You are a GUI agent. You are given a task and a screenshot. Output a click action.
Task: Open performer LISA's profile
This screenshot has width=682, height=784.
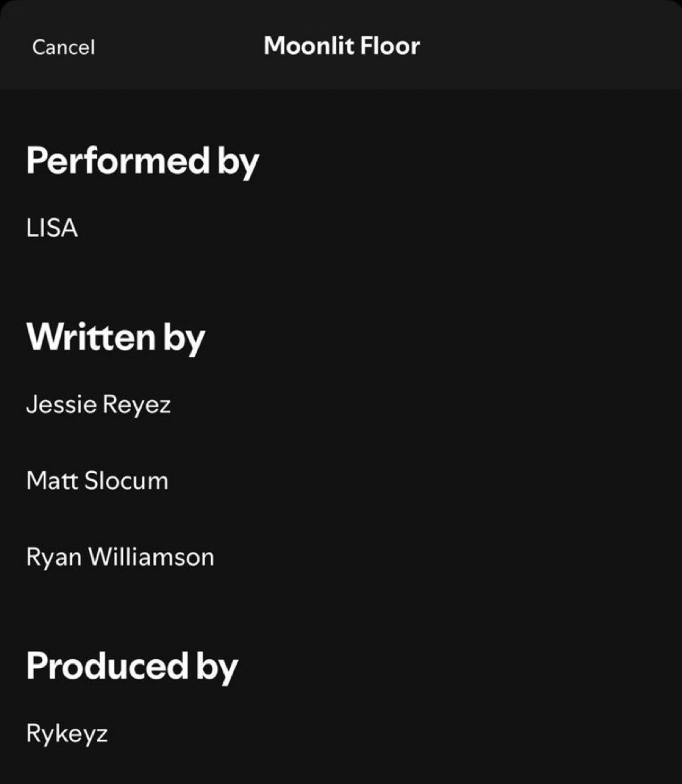(x=52, y=228)
